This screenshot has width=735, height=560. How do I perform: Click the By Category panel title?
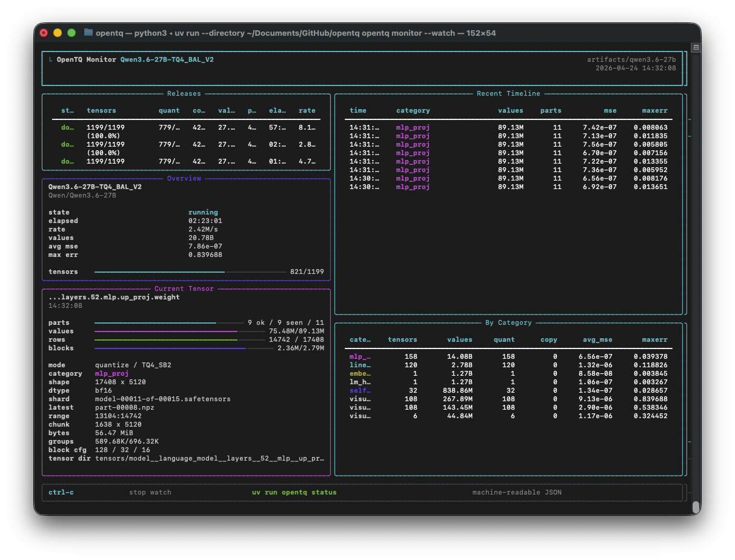508,323
